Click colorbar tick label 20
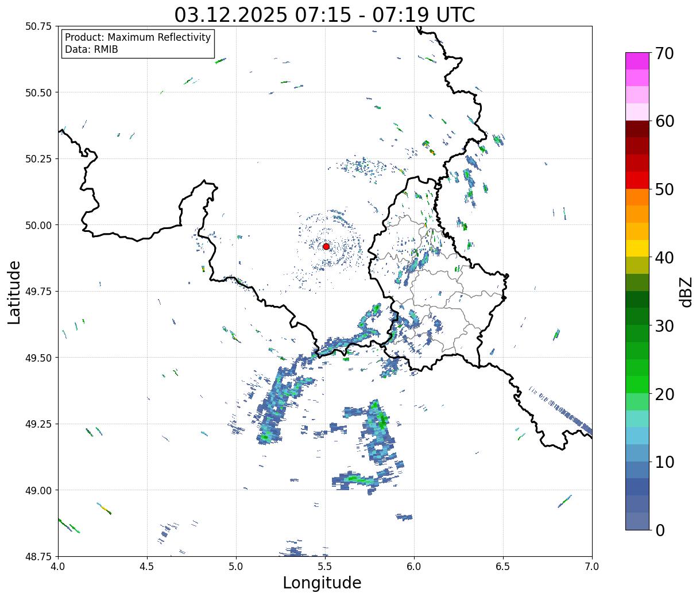Image resolution: width=700 pixels, height=597 pixels. click(x=664, y=394)
